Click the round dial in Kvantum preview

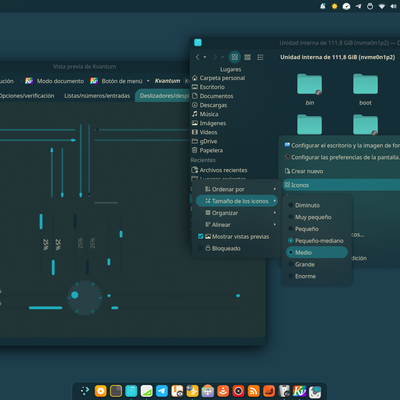tap(85, 298)
